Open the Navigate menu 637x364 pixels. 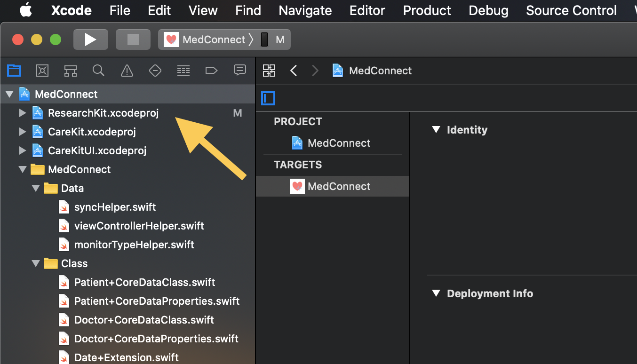click(x=305, y=10)
